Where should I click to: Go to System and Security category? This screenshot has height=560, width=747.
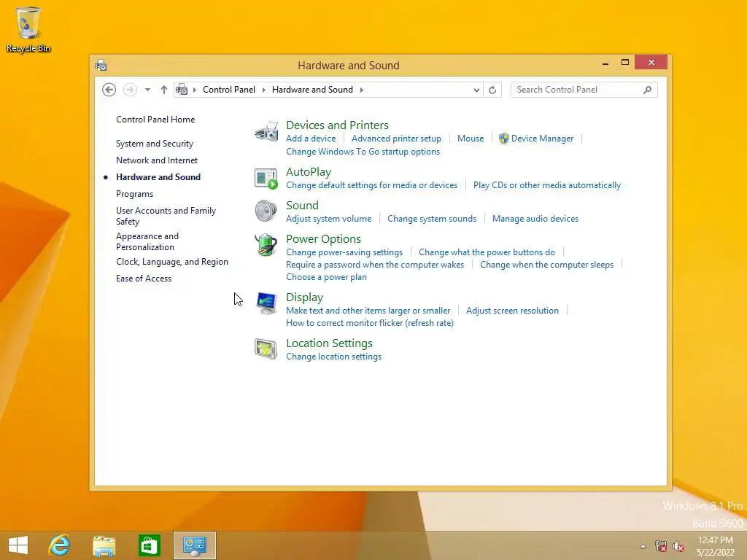(x=155, y=144)
